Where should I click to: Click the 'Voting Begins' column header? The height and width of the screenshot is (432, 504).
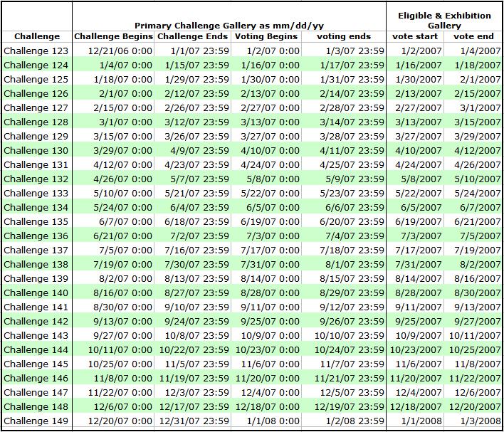pos(266,36)
